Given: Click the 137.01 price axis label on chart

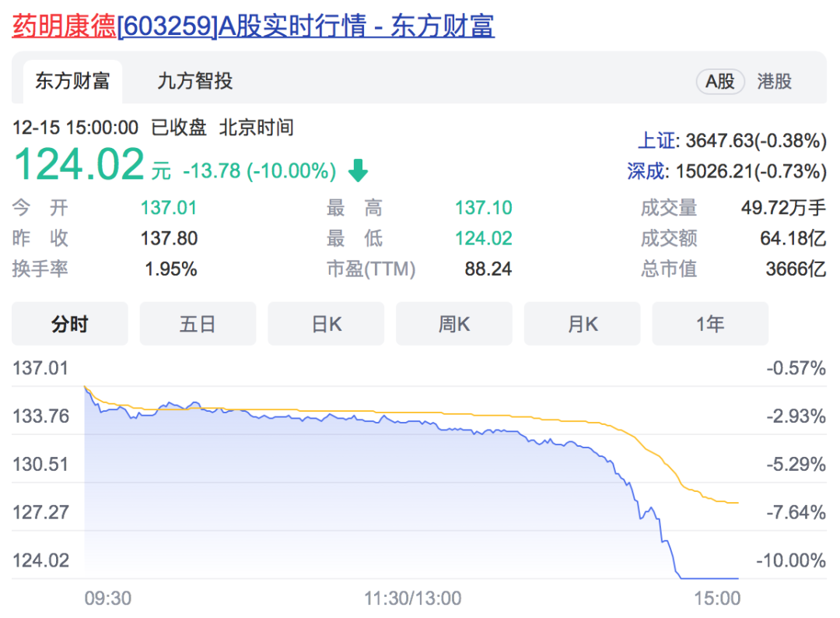Looking at the screenshot, I should [40, 368].
